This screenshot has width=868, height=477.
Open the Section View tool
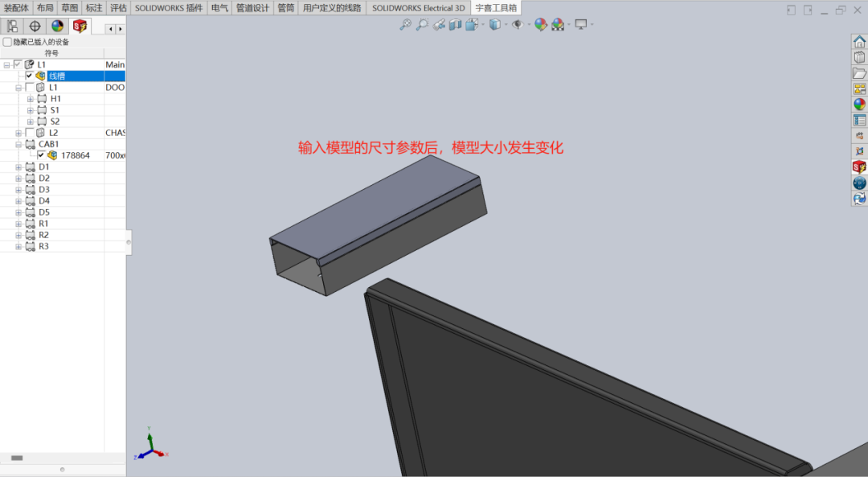pos(456,25)
